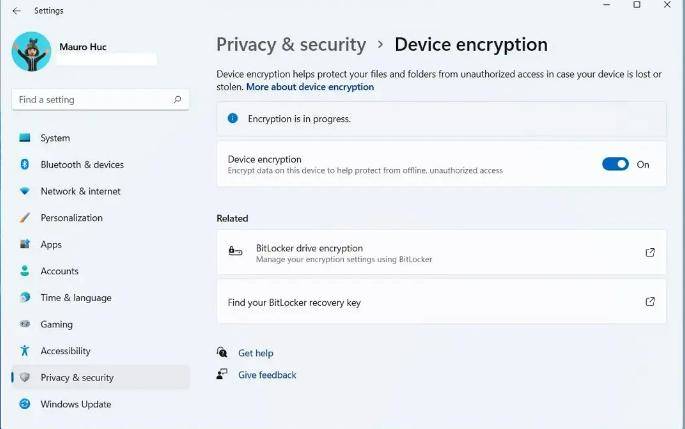Go to Accounts settings
This screenshot has height=429, width=685.
(59, 271)
